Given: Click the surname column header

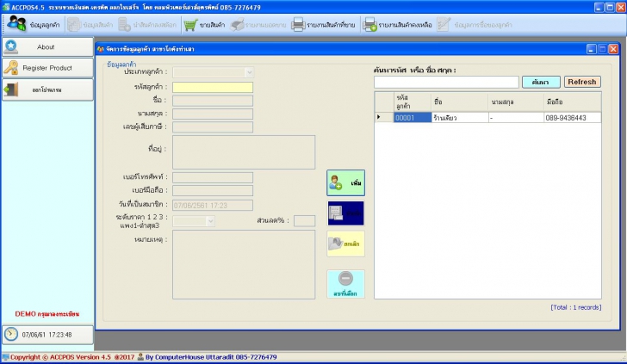Looking at the screenshot, I should [x=516, y=102].
